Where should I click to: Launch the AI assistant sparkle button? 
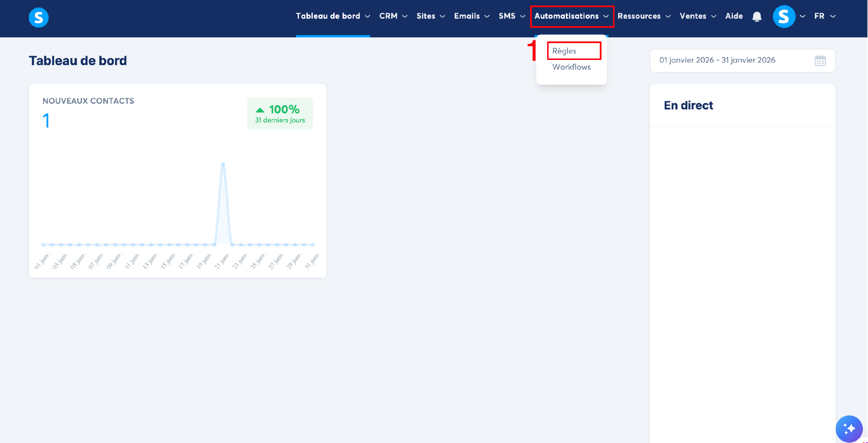[849, 429]
